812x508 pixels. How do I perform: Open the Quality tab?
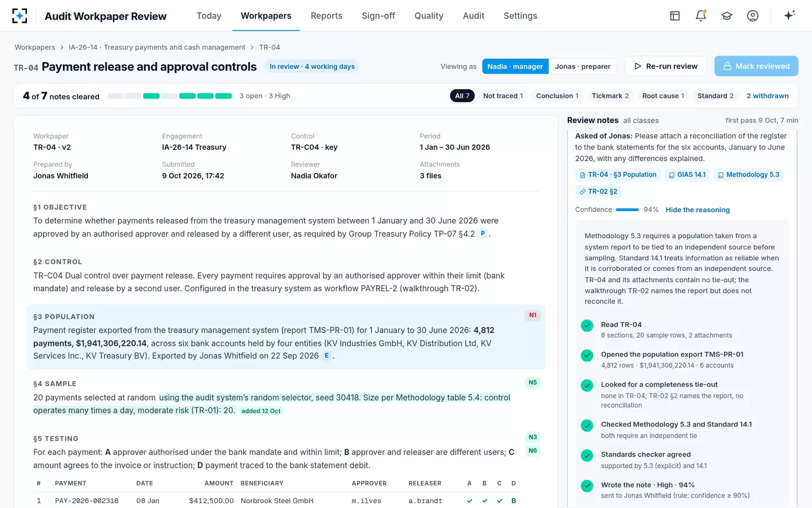(429, 16)
